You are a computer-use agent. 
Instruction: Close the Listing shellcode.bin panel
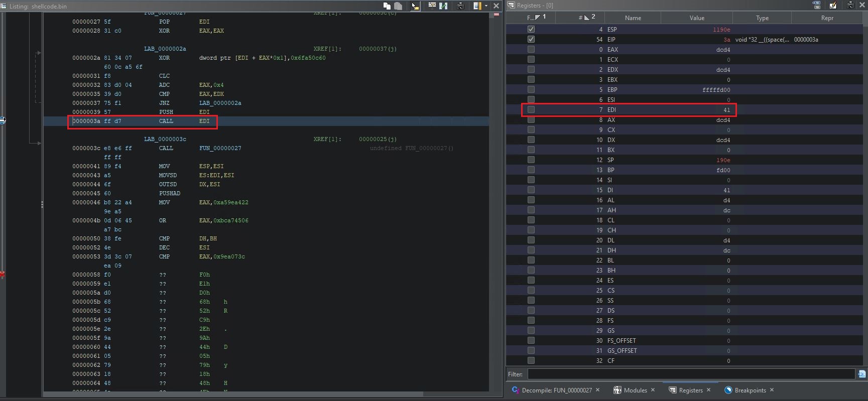pos(497,6)
